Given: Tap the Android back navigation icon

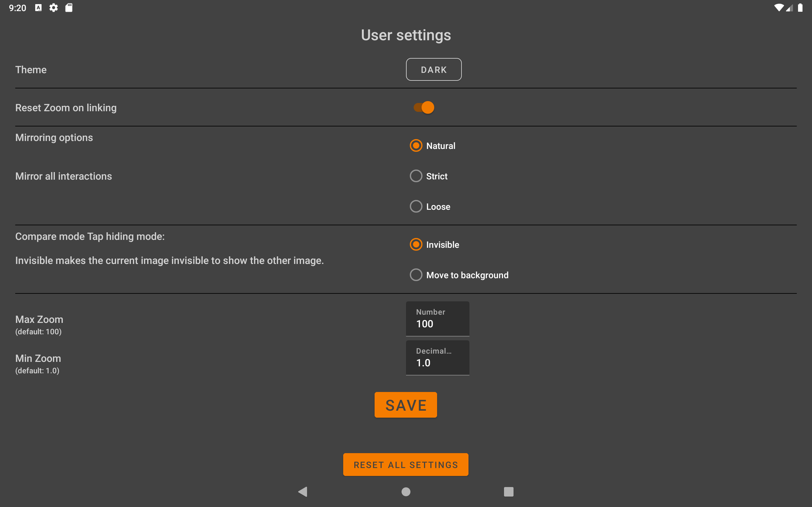Looking at the screenshot, I should (303, 491).
